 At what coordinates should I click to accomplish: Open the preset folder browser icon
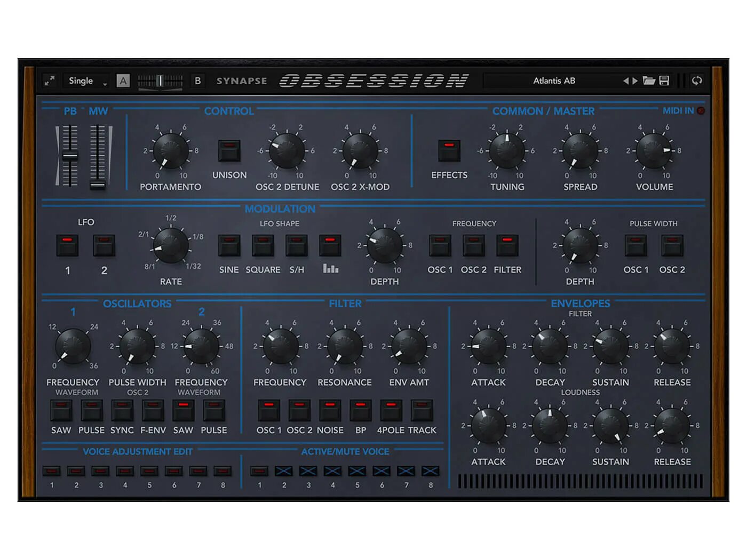[649, 81]
